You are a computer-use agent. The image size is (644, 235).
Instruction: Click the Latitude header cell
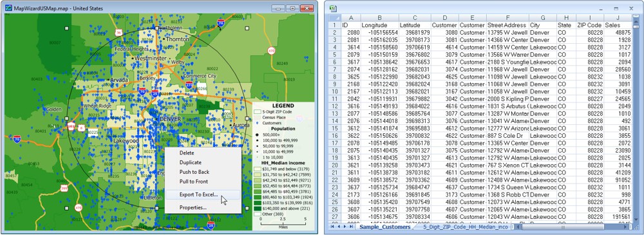tap(415, 25)
